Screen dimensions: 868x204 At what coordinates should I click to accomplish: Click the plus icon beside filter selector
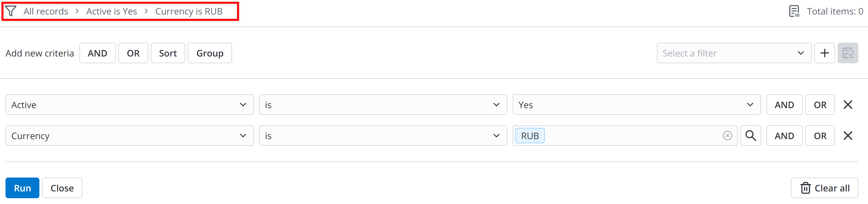[824, 53]
